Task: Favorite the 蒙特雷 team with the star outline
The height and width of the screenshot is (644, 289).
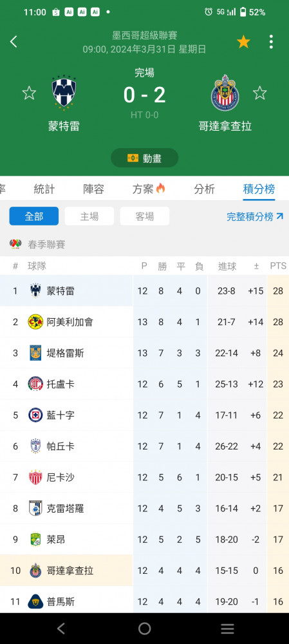Action: (29, 93)
